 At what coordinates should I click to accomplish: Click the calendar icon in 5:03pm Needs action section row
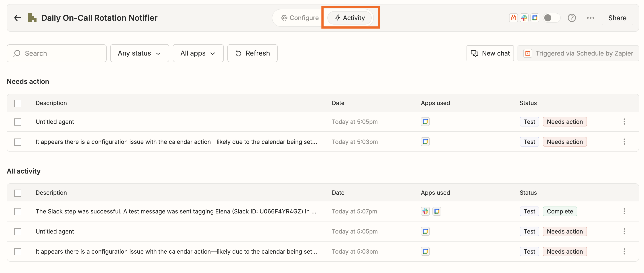pyautogui.click(x=425, y=142)
